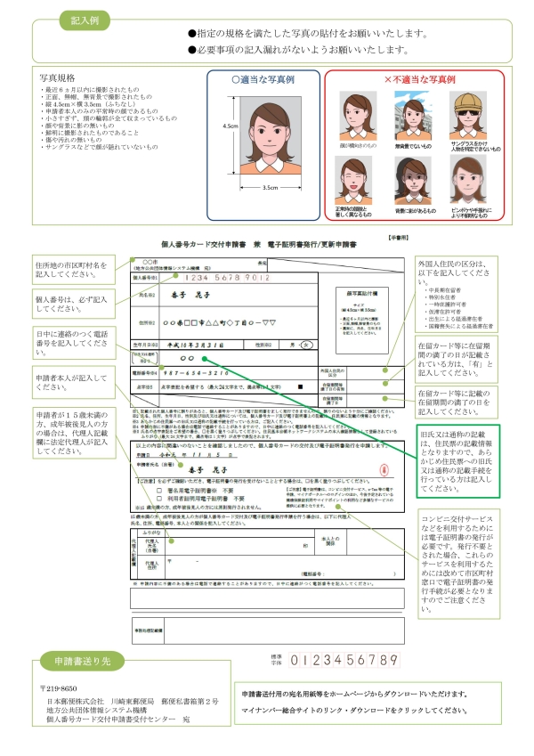534x756 pixels.
Task: Click the 4.5cm height dimension label
Action: (230, 126)
